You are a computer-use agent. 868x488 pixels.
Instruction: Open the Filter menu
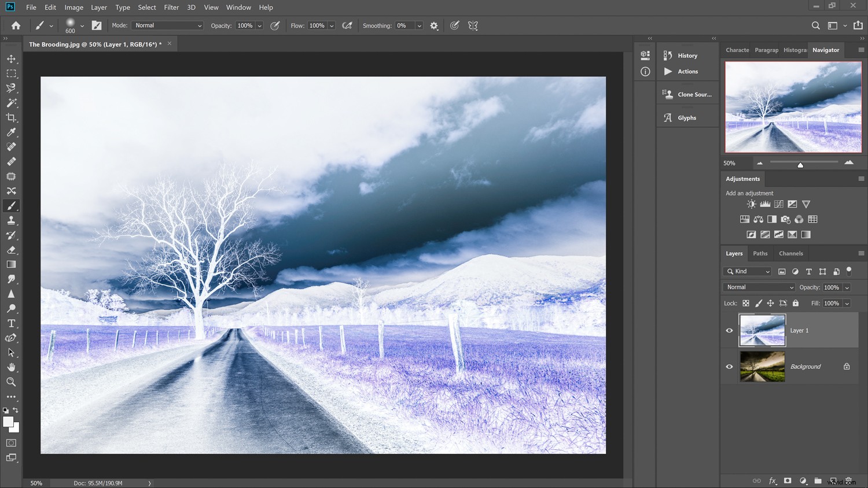[171, 7]
